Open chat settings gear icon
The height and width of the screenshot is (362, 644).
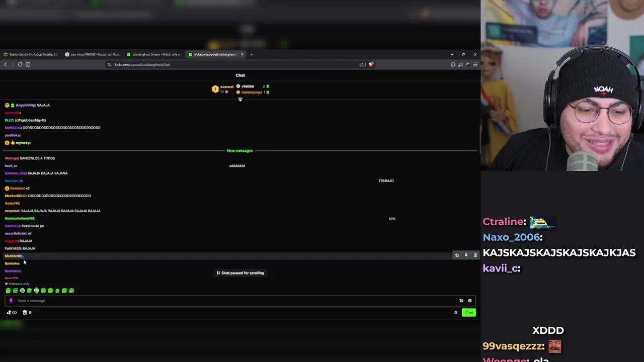456,312
